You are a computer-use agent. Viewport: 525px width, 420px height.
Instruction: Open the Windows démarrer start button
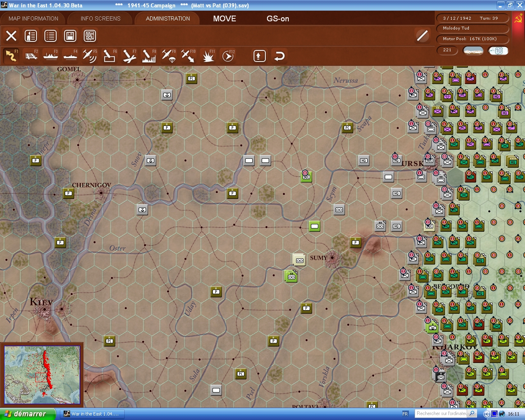pos(28,414)
